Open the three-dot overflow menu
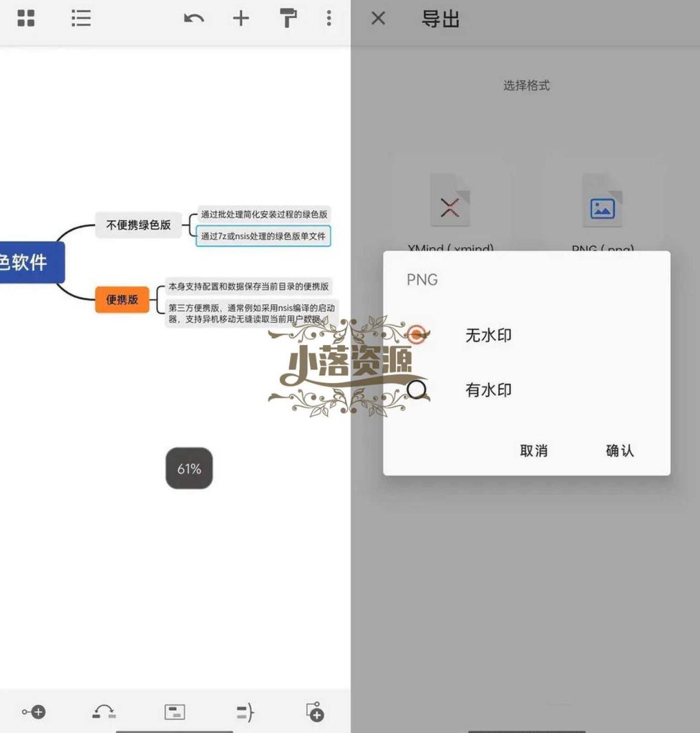700x733 pixels. pos(329,18)
